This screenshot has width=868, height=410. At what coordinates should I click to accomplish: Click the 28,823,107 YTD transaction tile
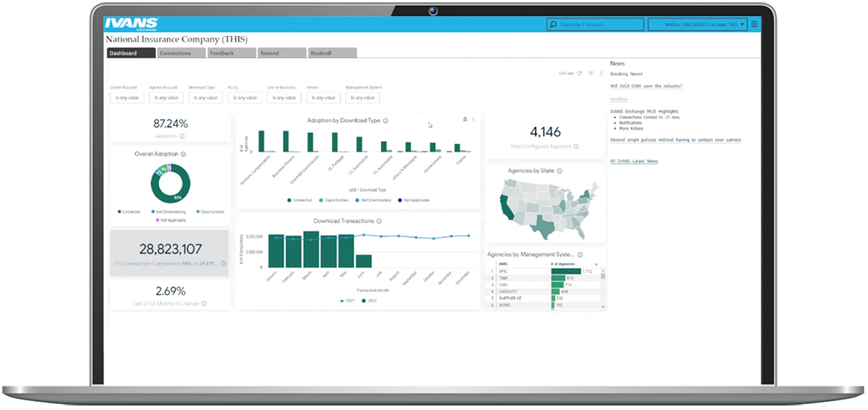pos(169,253)
